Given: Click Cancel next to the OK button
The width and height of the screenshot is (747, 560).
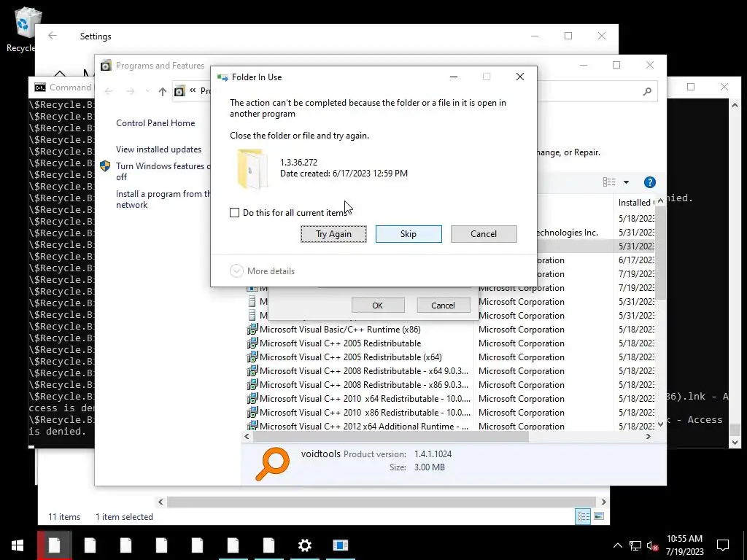Looking at the screenshot, I should pos(443,306).
